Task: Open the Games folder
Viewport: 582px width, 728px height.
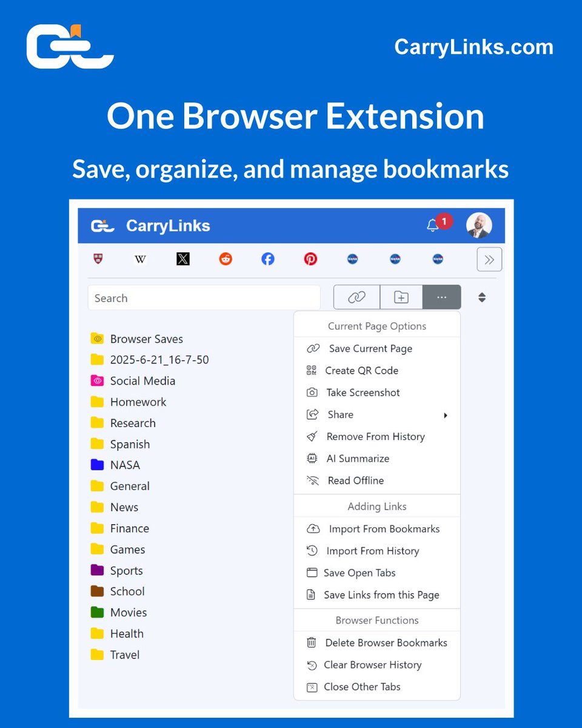Action: pyautogui.click(x=118, y=549)
